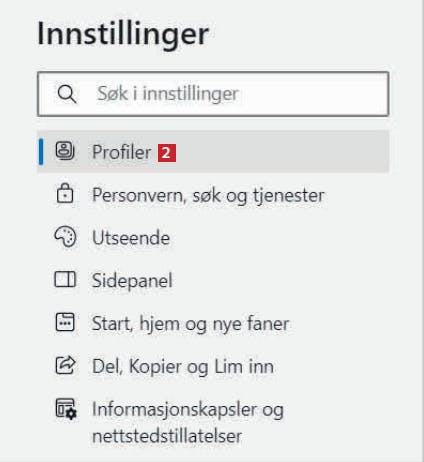
Task: Click the Sidepanel split-window icon
Action: tap(65, 279)
